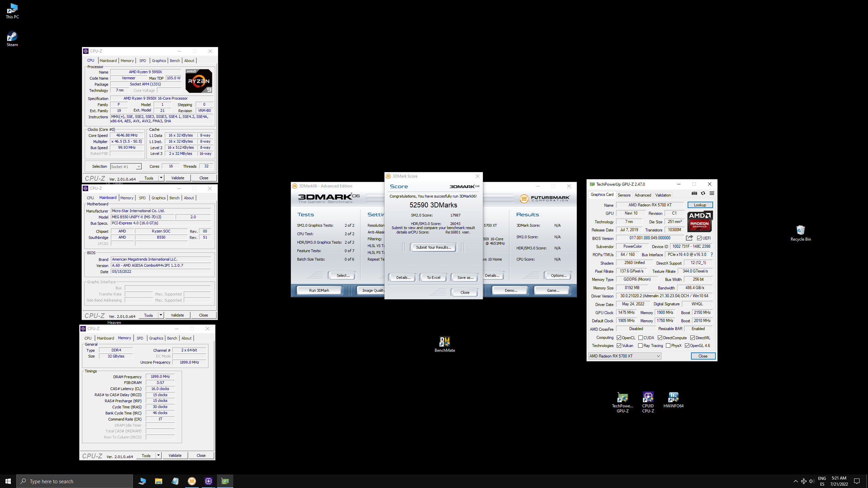This screenshot has width=868, height=488.
Task: Open BenchMate desktop shortcut
Action: click(x=445, y=344)
